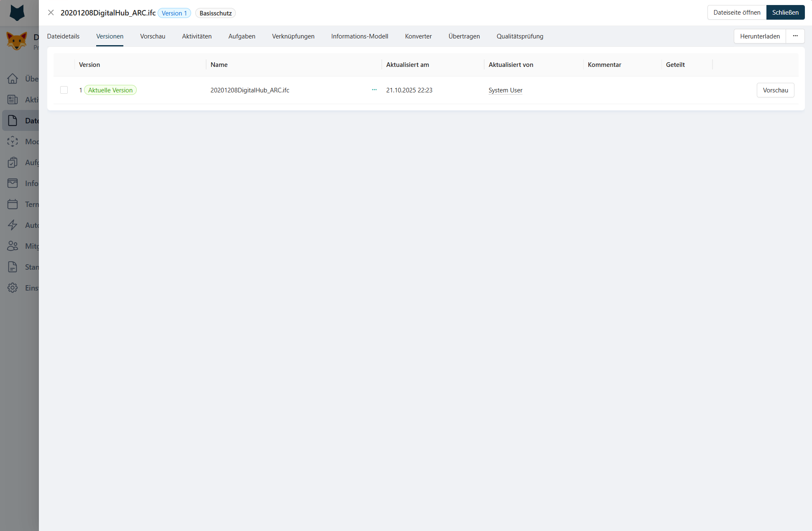Go to the Qualitätsprüfung tab
Viewport: 812px width, 531px height.
[x=520, y=36]
